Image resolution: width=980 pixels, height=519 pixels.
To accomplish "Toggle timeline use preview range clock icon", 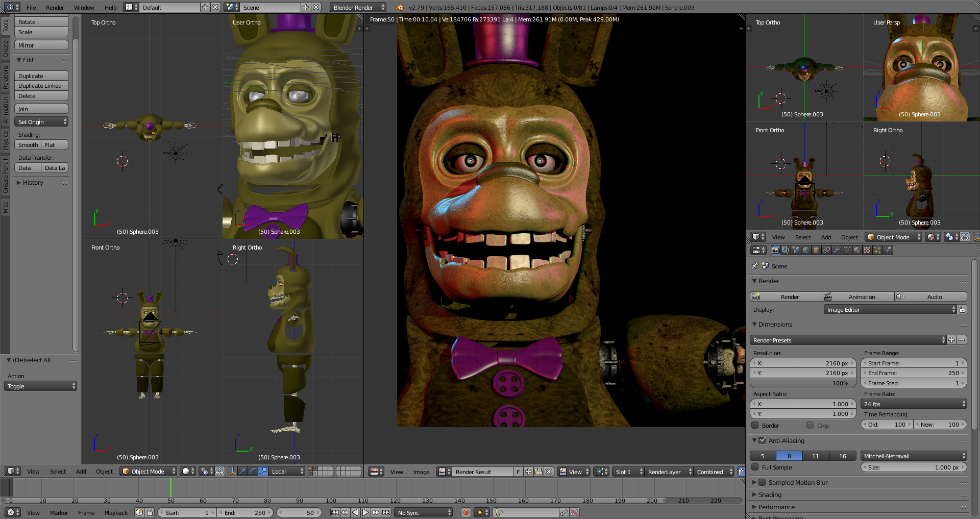I will coord(139,512).
